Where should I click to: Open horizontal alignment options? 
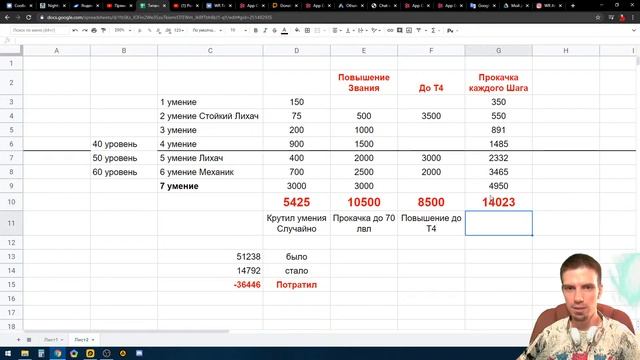[336, 31]
